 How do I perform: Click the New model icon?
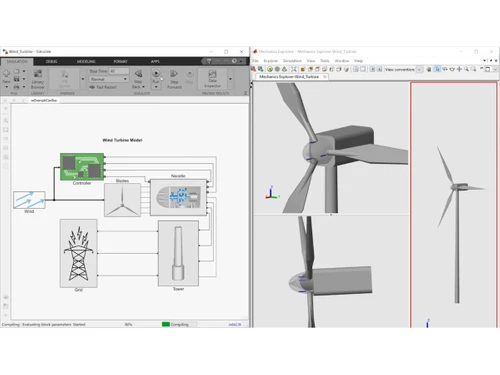click(x=6, y=73)
